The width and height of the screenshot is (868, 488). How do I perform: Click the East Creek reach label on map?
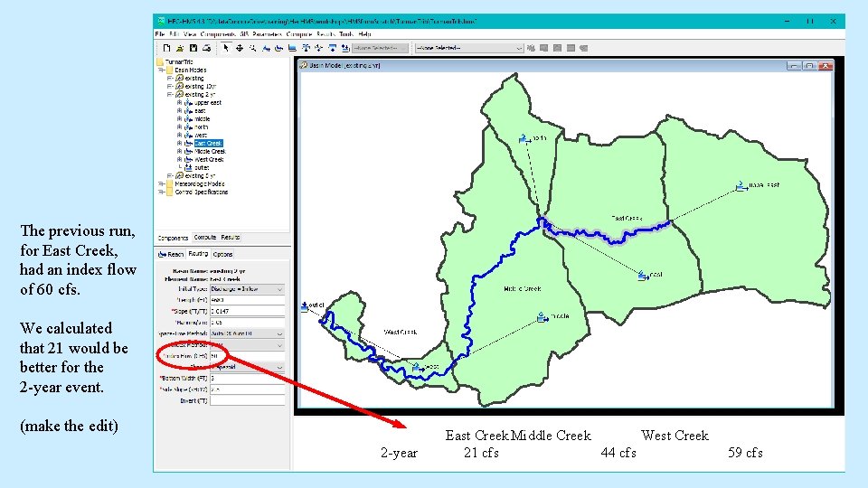tap(627, 218)
